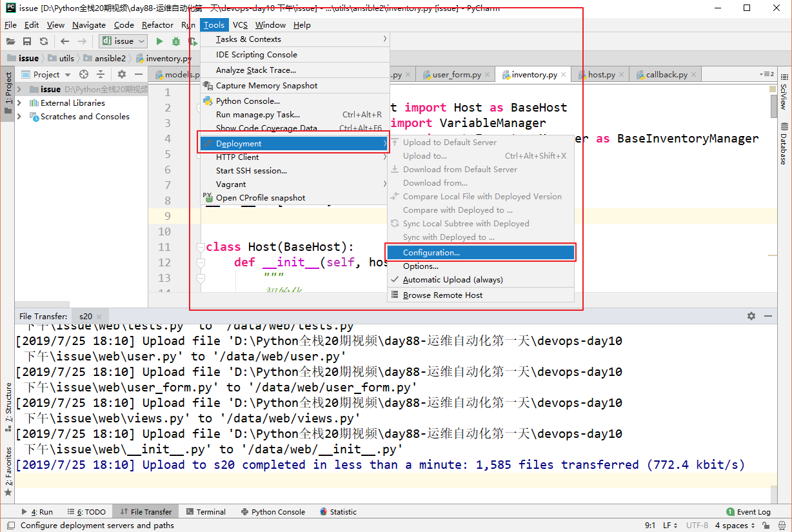Open File Transfer panel settings gear

point(751,316)
